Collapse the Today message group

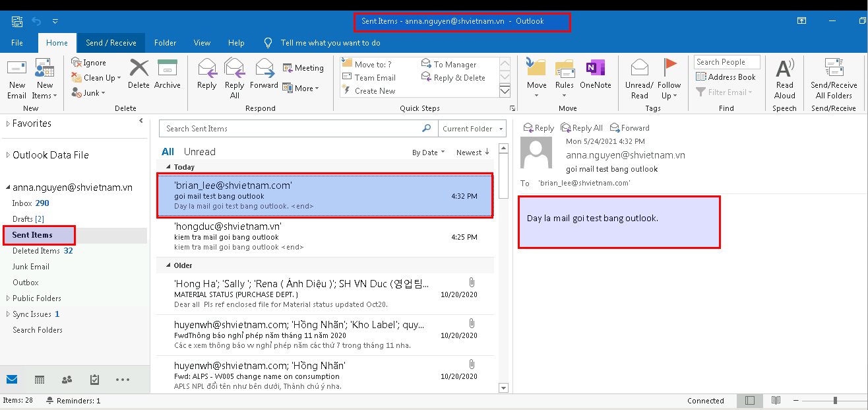pyautogui.click(x=168, y=167)
